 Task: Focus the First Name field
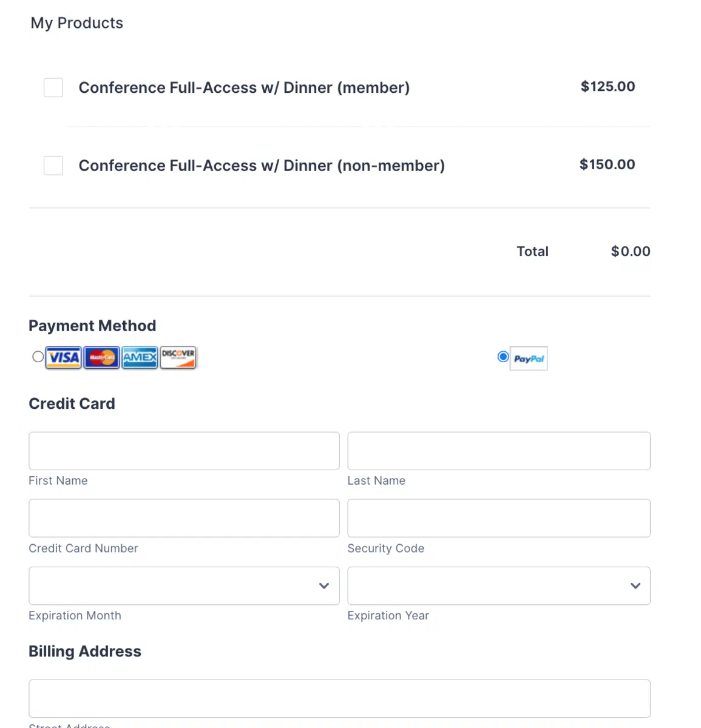click(x=184, y=451)
